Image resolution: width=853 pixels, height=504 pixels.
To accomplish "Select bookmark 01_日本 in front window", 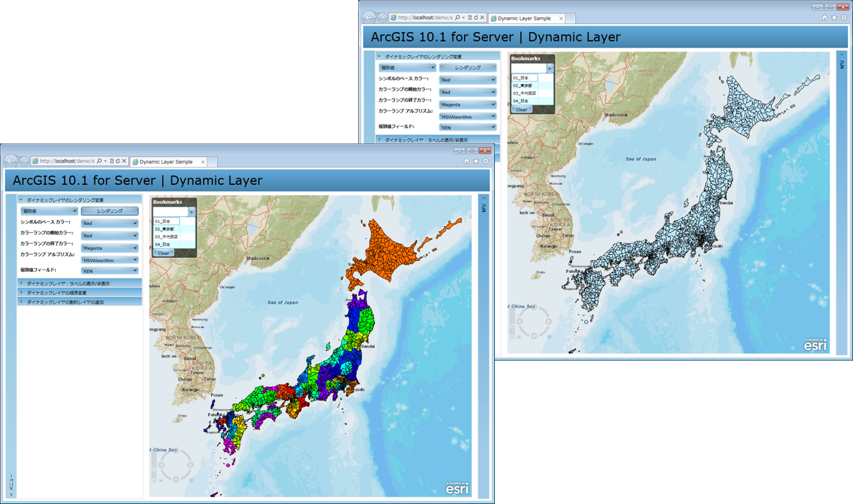I will 167,221.
